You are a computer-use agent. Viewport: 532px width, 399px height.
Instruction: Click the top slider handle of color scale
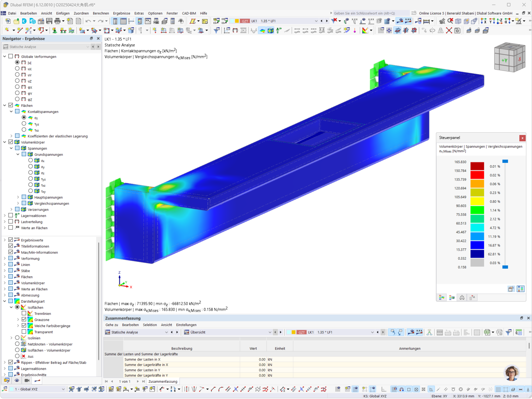point(505,161)
